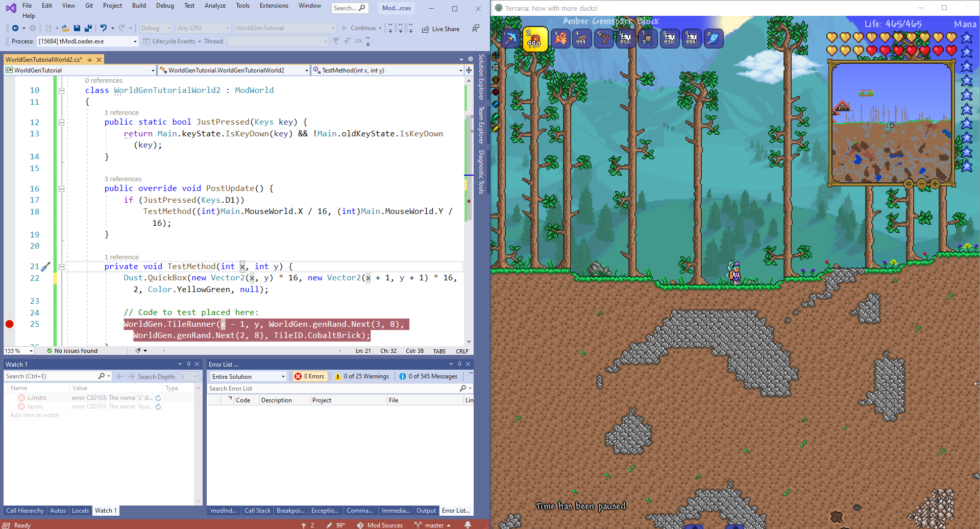Select hotbar slot 3 item in Terraria
The height and width of the screenshot is (529, 980).
[560, 38]
